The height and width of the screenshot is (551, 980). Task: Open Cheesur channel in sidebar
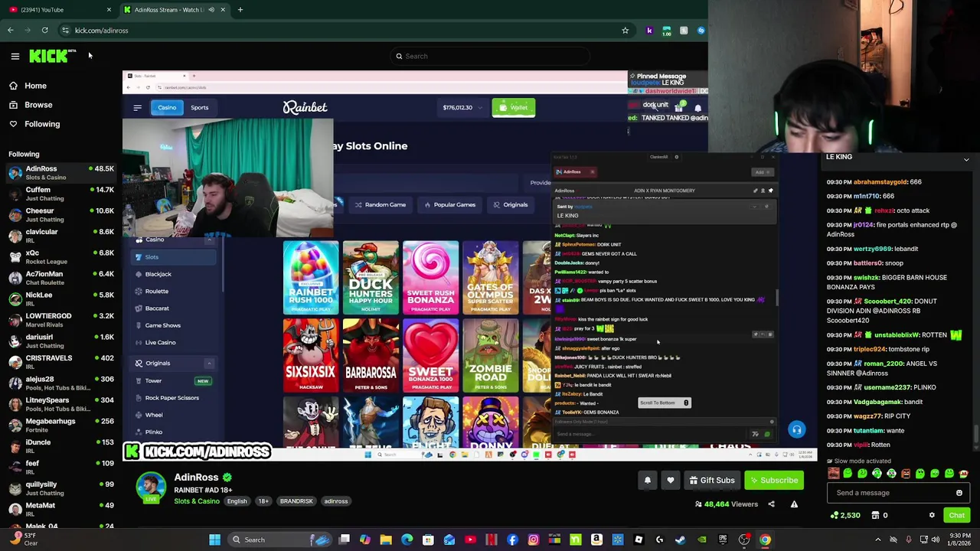tap(60, 215)
